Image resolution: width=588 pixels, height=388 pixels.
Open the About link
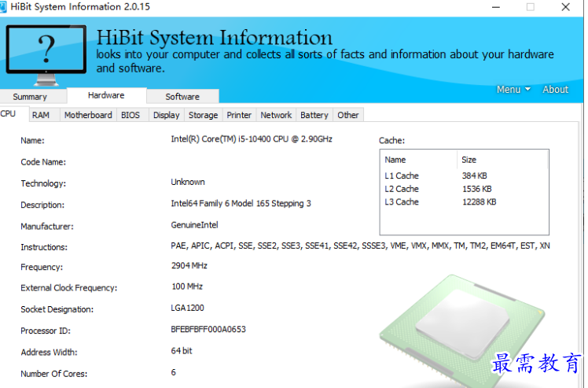click(555, 90)
